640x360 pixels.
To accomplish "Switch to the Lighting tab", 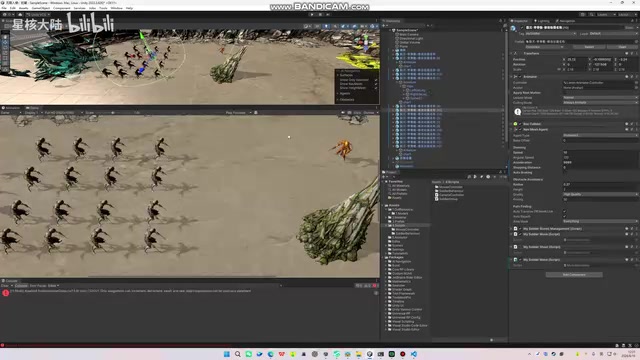I will pos(542,21).
